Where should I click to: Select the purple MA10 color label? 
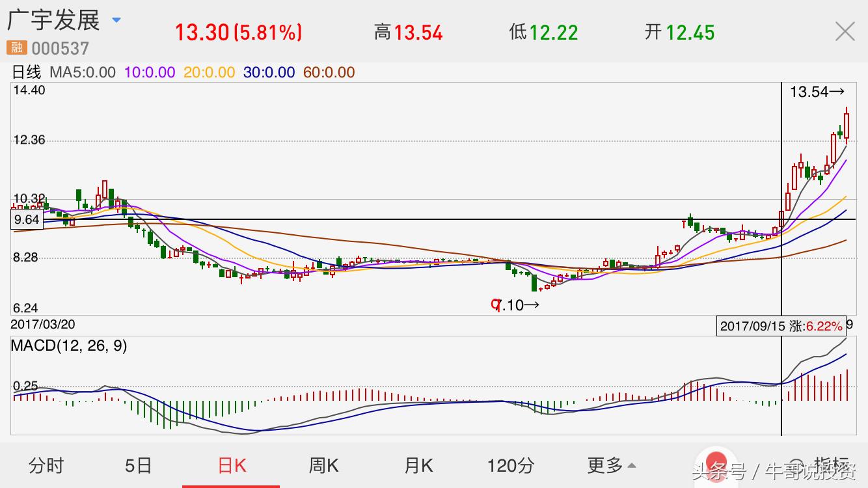tap(150, 73)
